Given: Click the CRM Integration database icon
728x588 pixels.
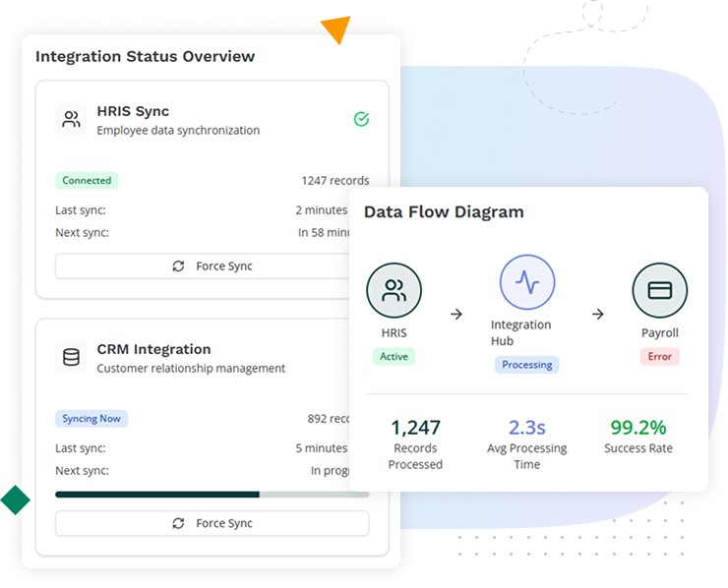Looking at the screenshot, I should click(71, 357).
